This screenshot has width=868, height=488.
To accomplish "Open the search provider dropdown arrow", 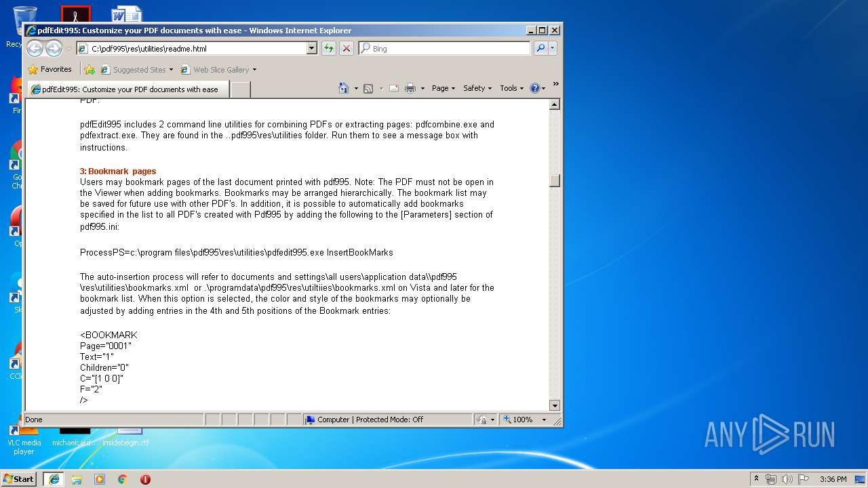I will coord(553,48).
